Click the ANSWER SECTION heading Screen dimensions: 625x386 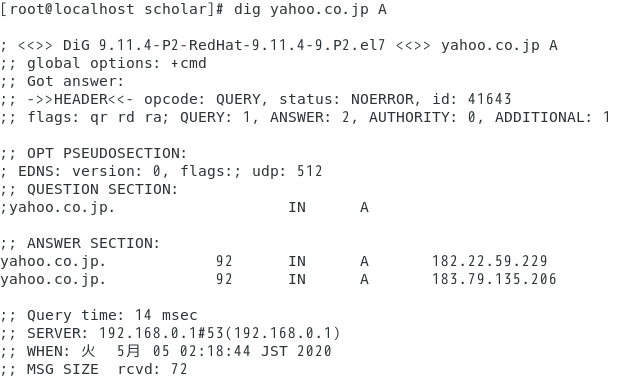[x=93, y=243]
